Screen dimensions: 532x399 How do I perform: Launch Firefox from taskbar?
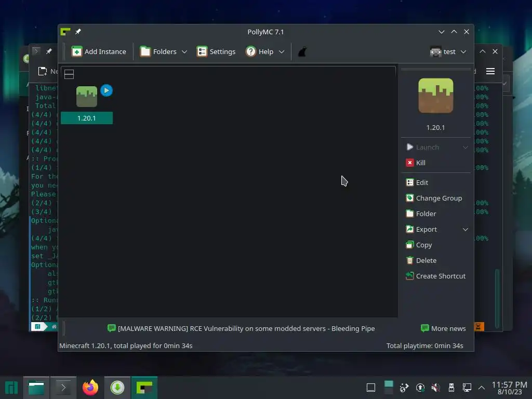click(90, 388)
